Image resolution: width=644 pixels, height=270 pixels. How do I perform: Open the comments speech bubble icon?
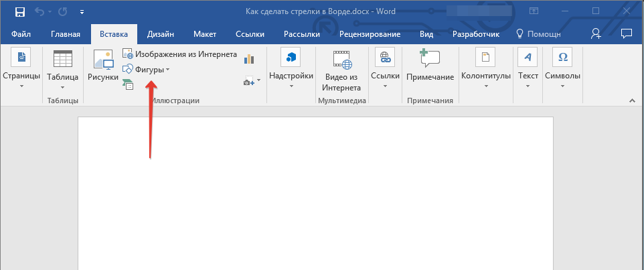click(x=627, y=34)
